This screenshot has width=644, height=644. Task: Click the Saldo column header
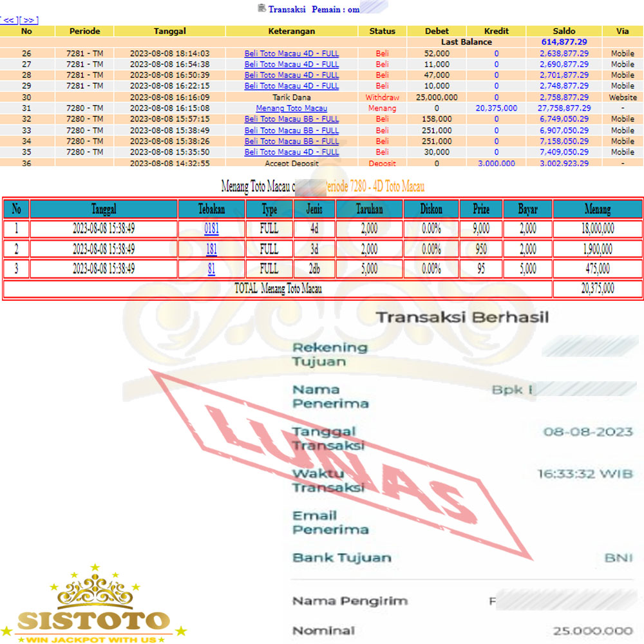[563, 31]
